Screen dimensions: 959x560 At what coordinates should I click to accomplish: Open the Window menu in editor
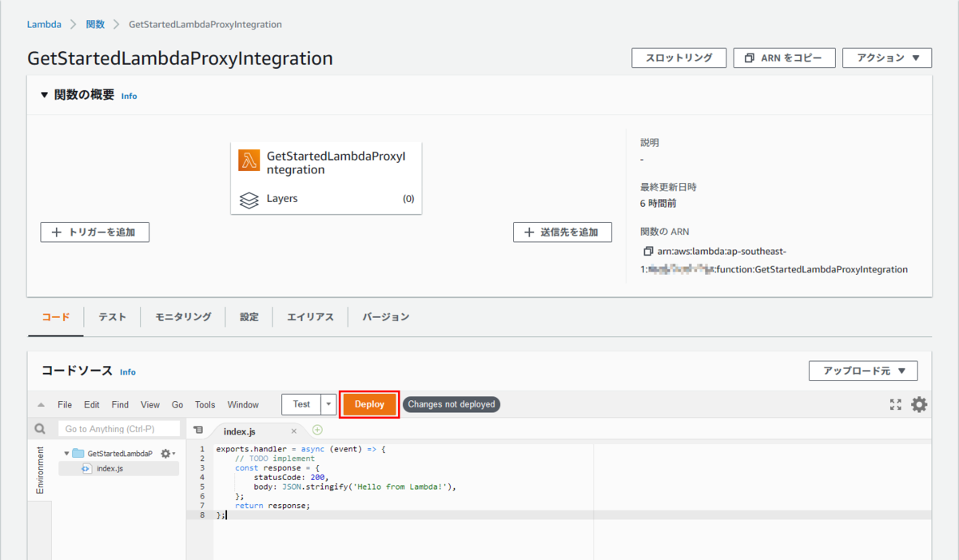[x=243, y=405]
